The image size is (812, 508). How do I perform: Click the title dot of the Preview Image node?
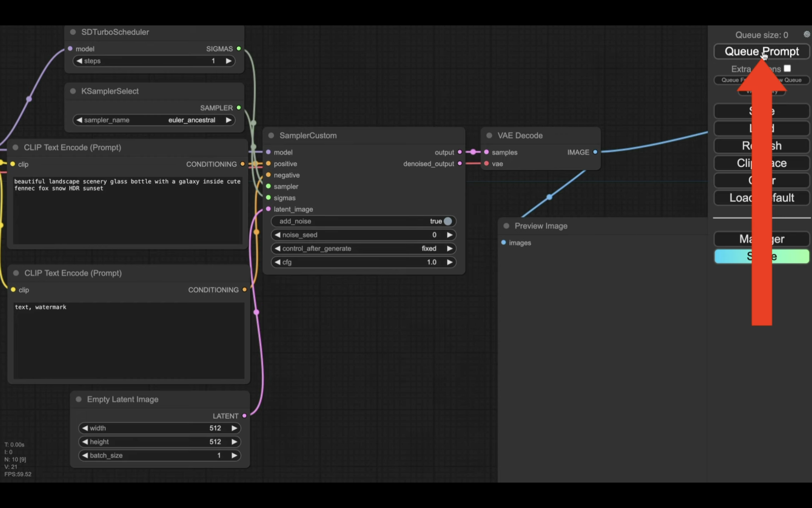click(x=506, y=226)
